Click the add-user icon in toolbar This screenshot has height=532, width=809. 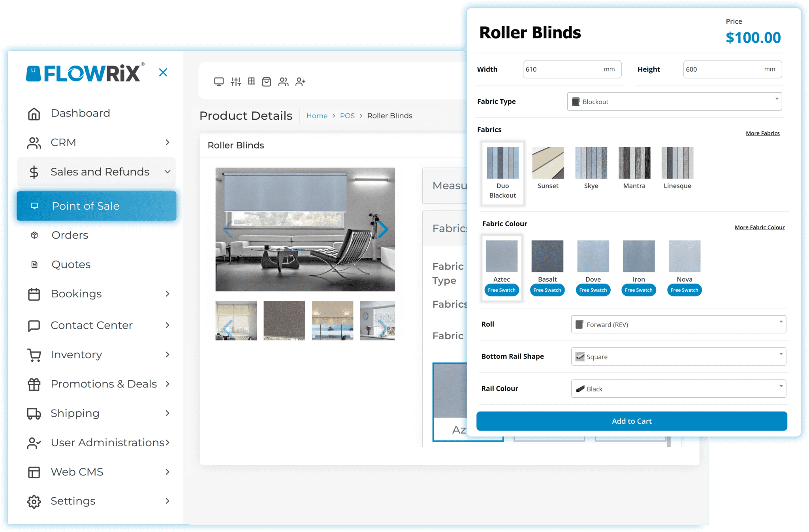(300, 81)
